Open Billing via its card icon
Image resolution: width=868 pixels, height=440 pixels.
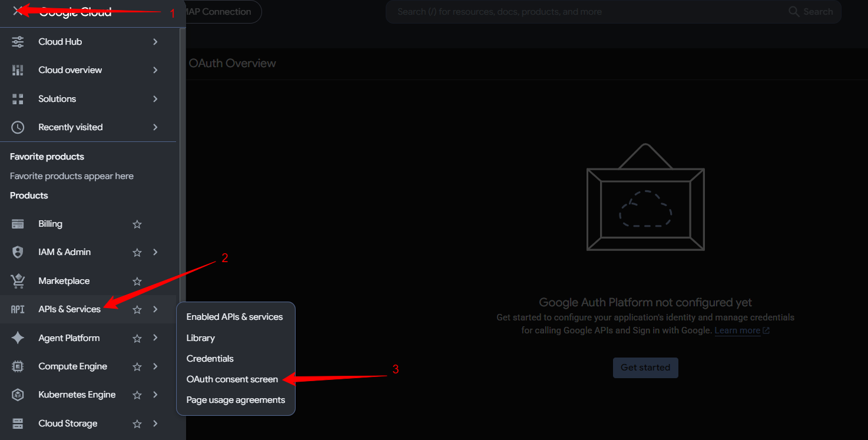18,224
